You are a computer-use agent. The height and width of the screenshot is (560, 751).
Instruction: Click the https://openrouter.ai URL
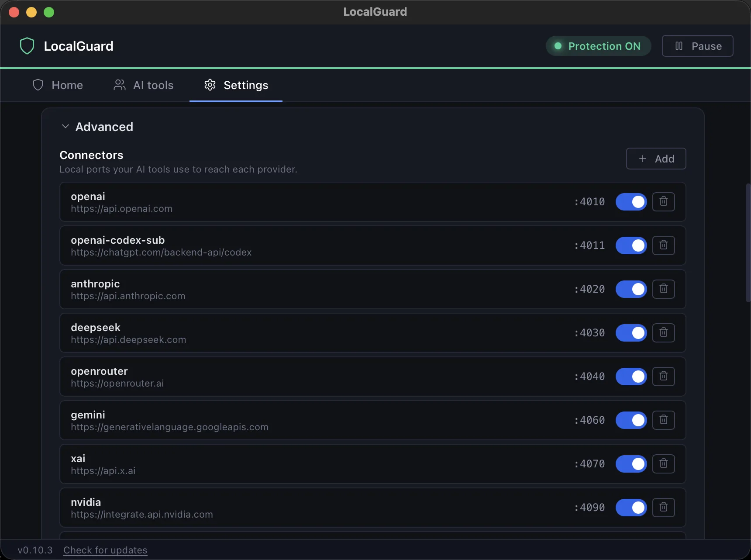pos(117,384)
